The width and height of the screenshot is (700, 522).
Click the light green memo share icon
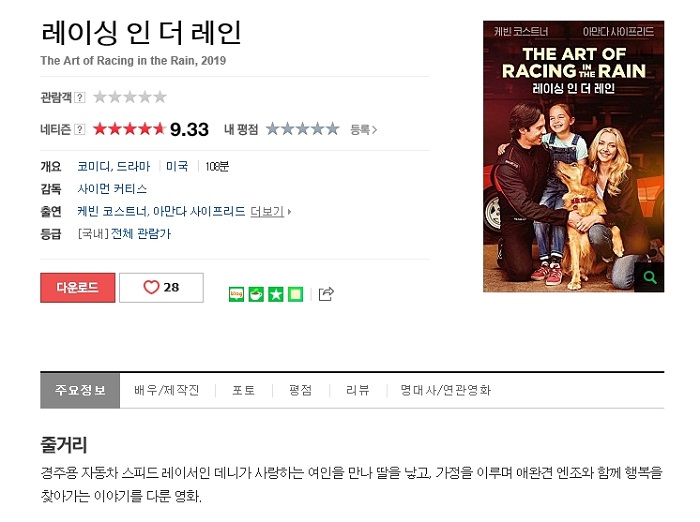pyautogui.click(x=296, y=294)
